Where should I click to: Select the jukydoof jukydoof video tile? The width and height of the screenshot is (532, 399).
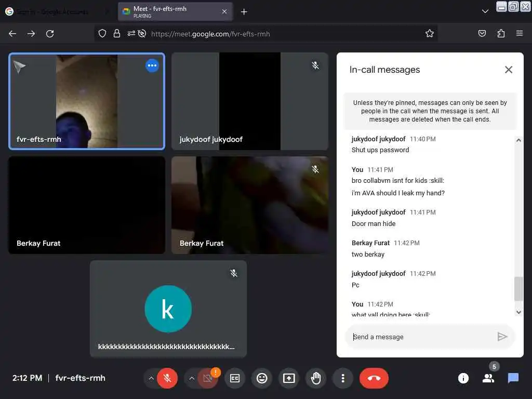tap(250, 101)
